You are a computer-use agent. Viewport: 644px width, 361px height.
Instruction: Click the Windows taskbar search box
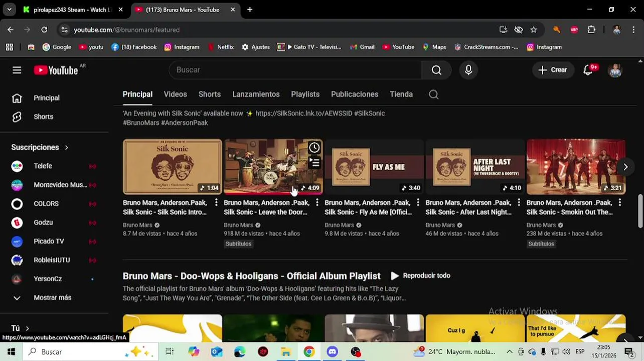tap(90, 352)
